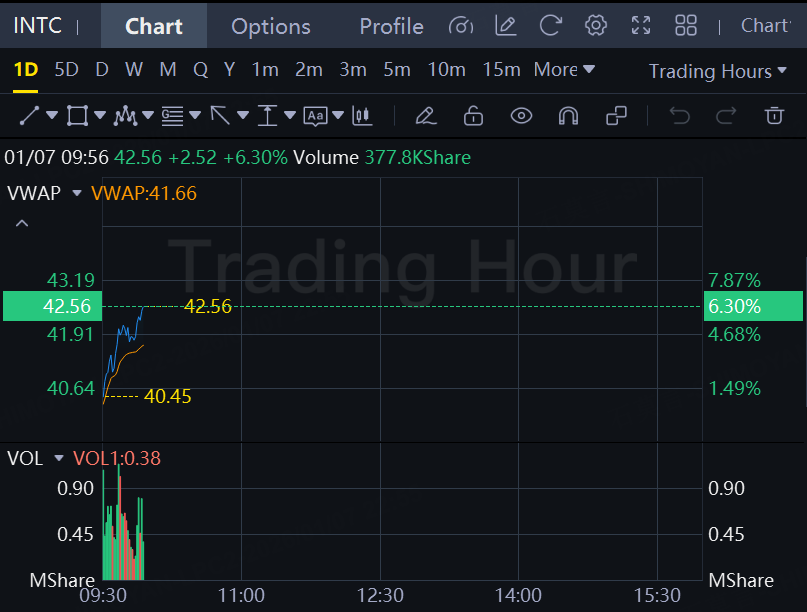807x612 pixels.
Task: Collapse the chart panel with up chevron
Action: click(x=22, y=223)
